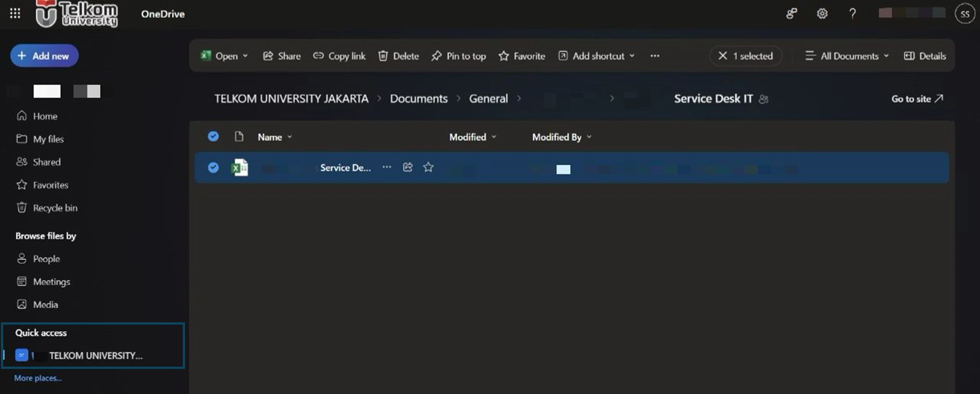Click the Service Desk IT folder title
This screenshot has width=980, height=394.
click(713, 99)
